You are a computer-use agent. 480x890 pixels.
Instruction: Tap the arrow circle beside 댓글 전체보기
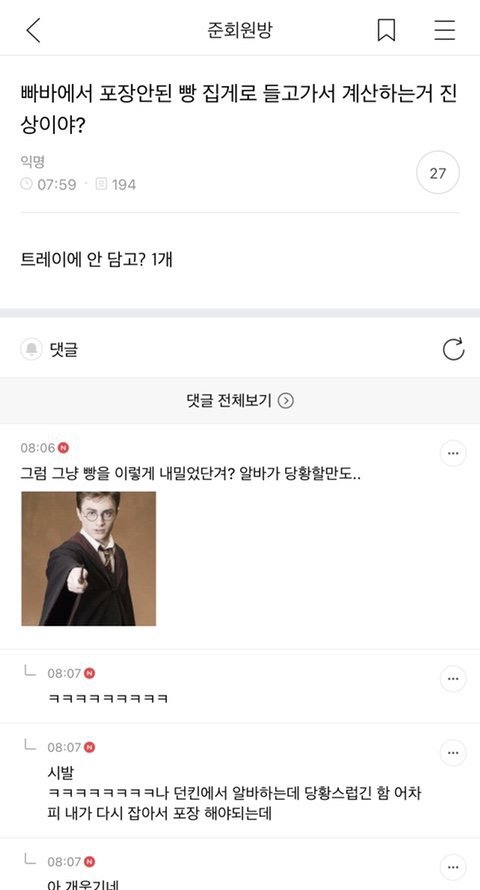click(x=286, y=401)
